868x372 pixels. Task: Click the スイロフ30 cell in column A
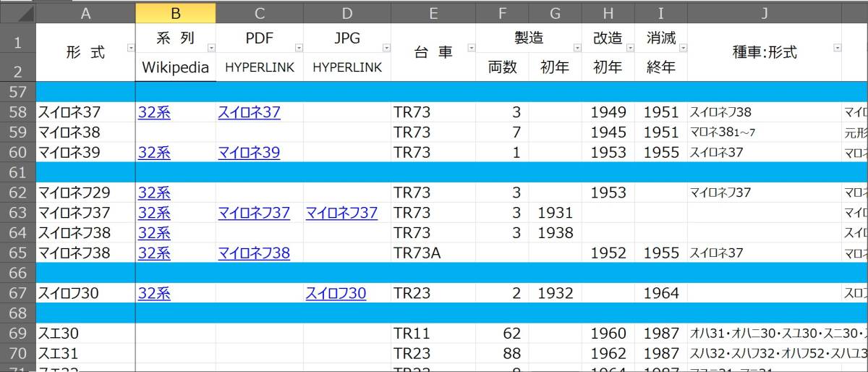tap(85, 294)
